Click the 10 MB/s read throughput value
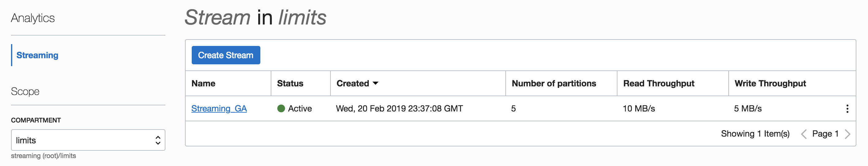 click(639, 108)
